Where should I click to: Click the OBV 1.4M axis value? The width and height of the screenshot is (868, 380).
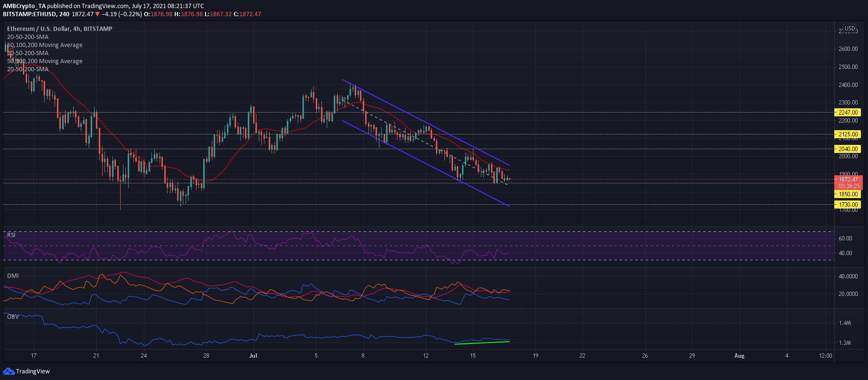coord(845,323)
